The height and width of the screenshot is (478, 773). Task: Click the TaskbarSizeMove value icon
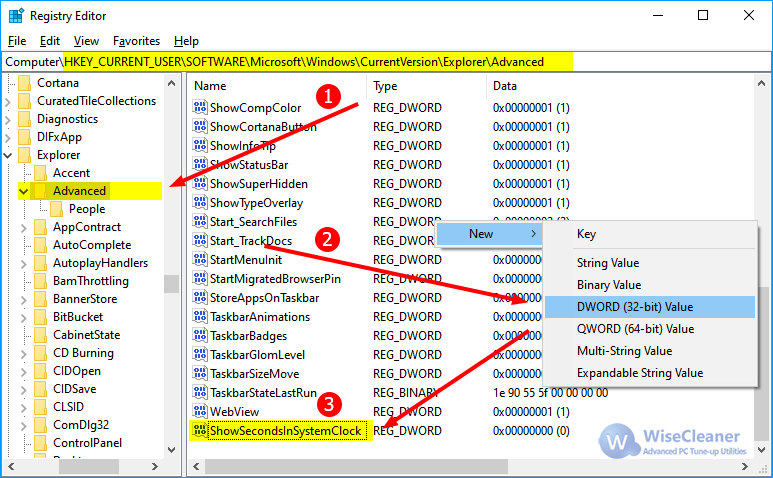tap(200, 374)
